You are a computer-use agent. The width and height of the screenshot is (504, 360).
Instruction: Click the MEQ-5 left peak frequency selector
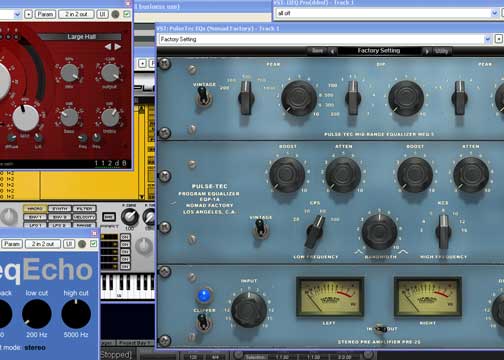click(246, 98)
